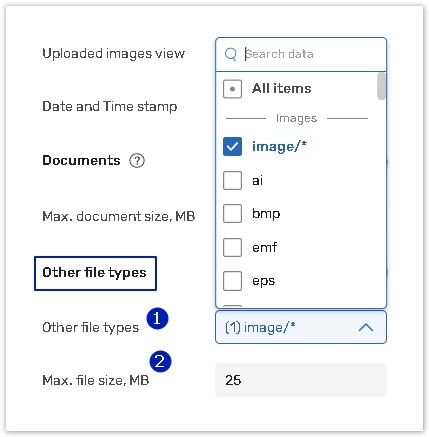Enable the bmp checkbox
The image size is (429, 437).
click(232, 214)
